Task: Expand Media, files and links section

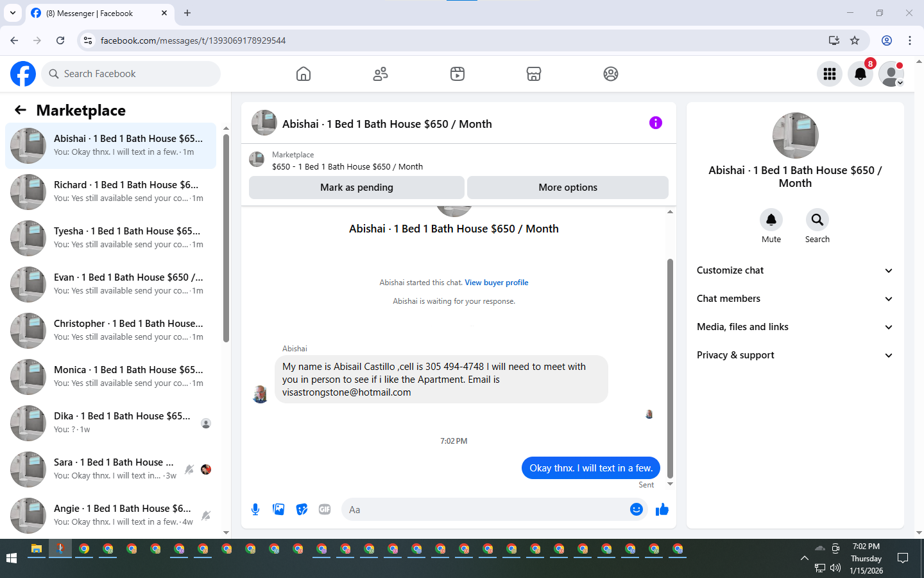Action: [x=795, y=327]
